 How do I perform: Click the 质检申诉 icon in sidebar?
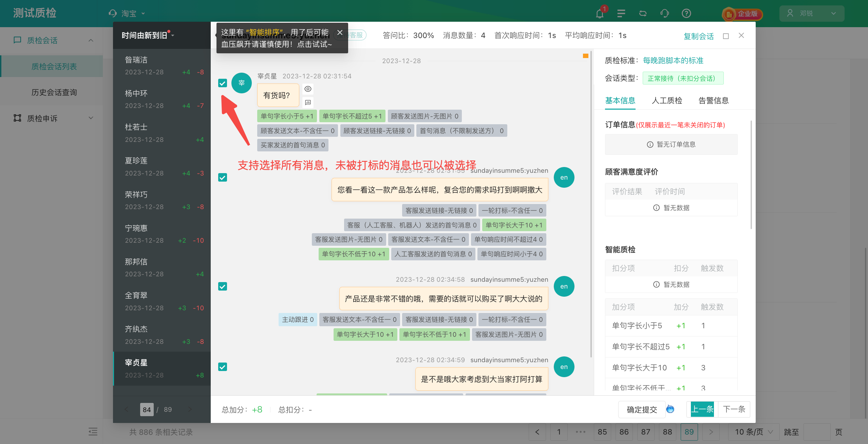click(x=17, y=118)
